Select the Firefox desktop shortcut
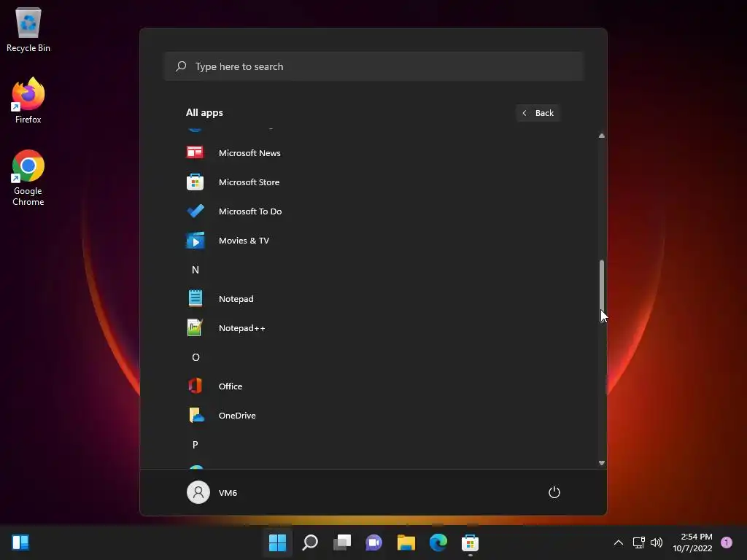Screen dimensions: 747x560 [x=28, y=101]
